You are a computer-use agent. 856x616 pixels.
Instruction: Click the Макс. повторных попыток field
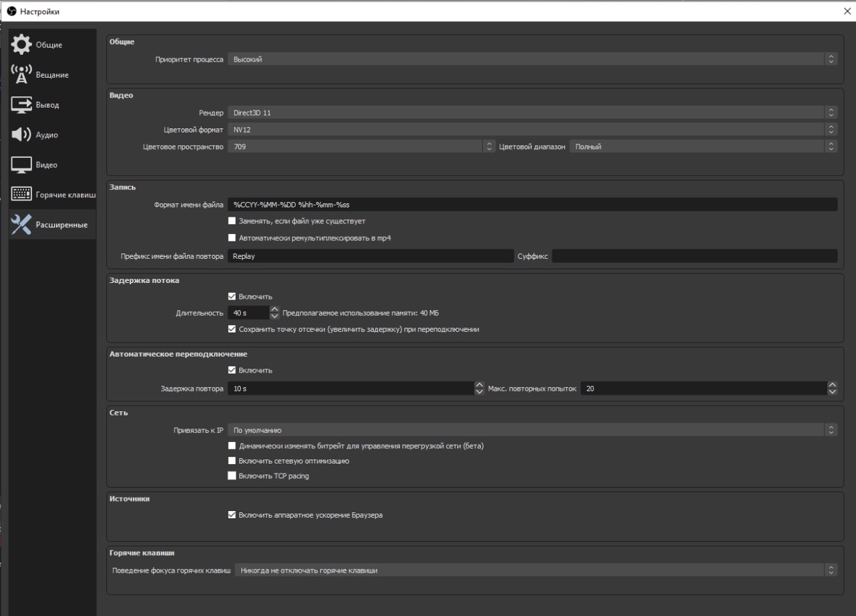(704, 389)
